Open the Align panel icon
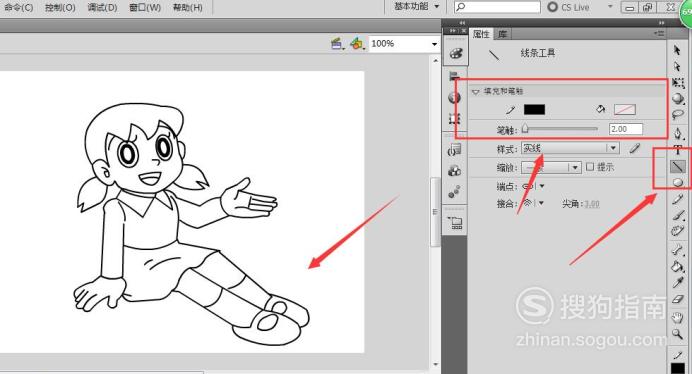692x374 pixels. [455, 76]
